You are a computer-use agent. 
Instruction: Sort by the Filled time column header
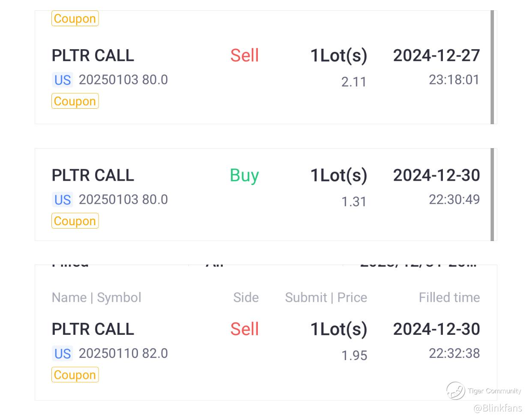point(449,298)
